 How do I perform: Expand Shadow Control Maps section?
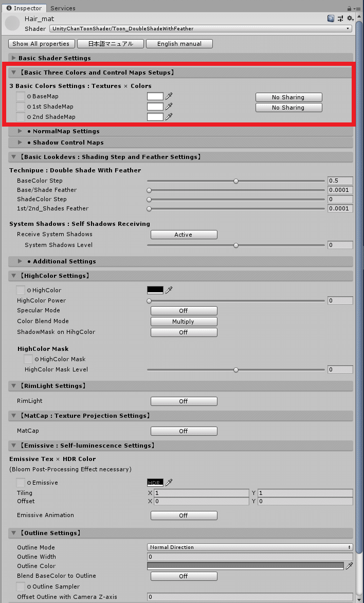point(180,143)
